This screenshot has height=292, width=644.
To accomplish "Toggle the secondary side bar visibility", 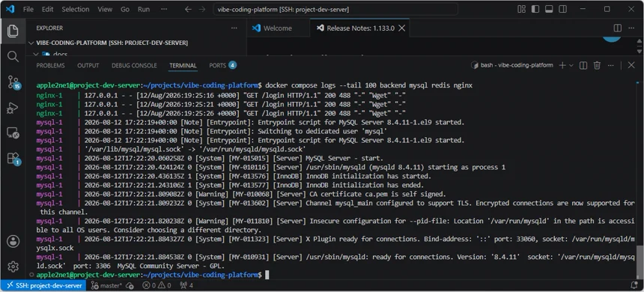I will click(562, 9).
